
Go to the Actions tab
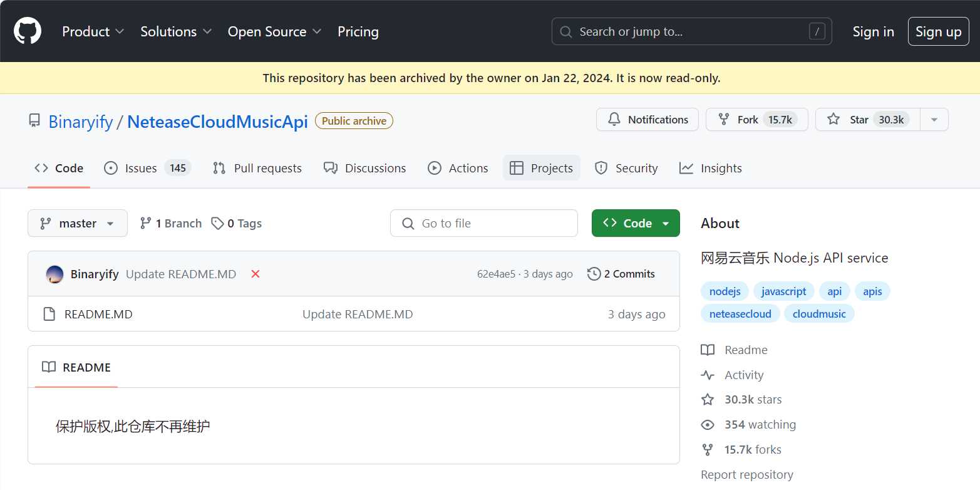tap(458, 168)
